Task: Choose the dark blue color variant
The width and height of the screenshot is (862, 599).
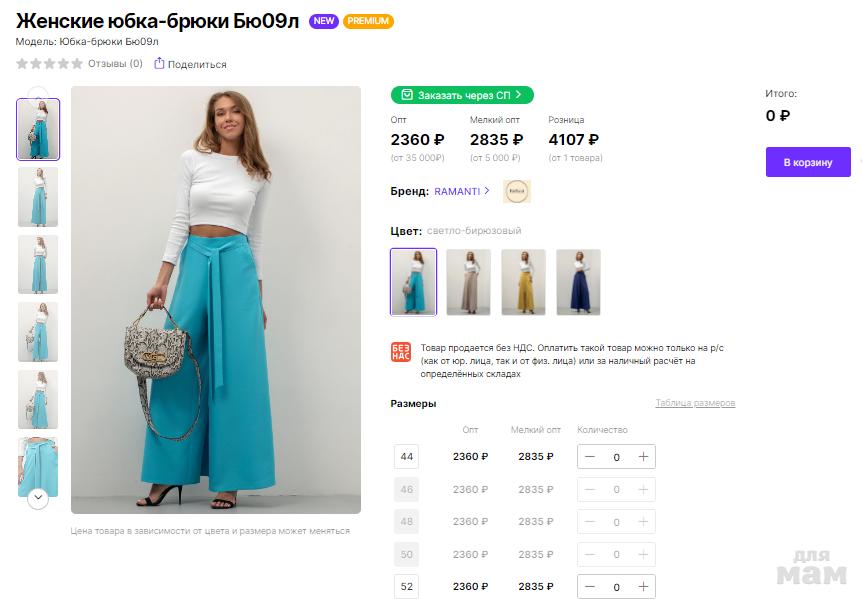Action: coord(578,282)
